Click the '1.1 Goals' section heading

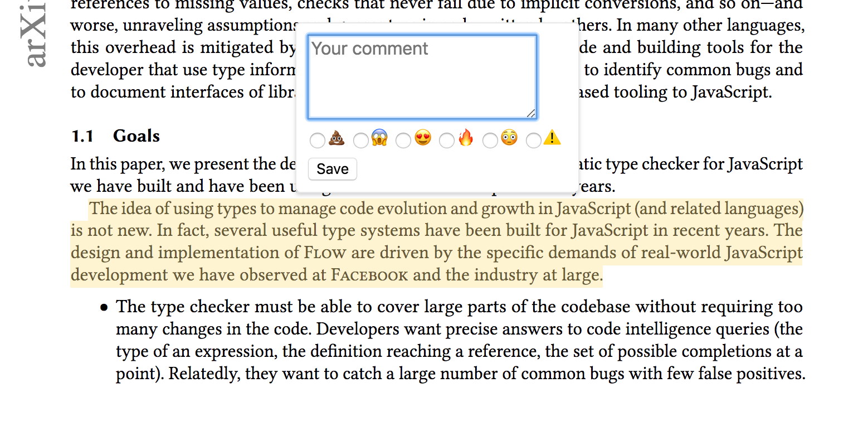click(115, 136)
